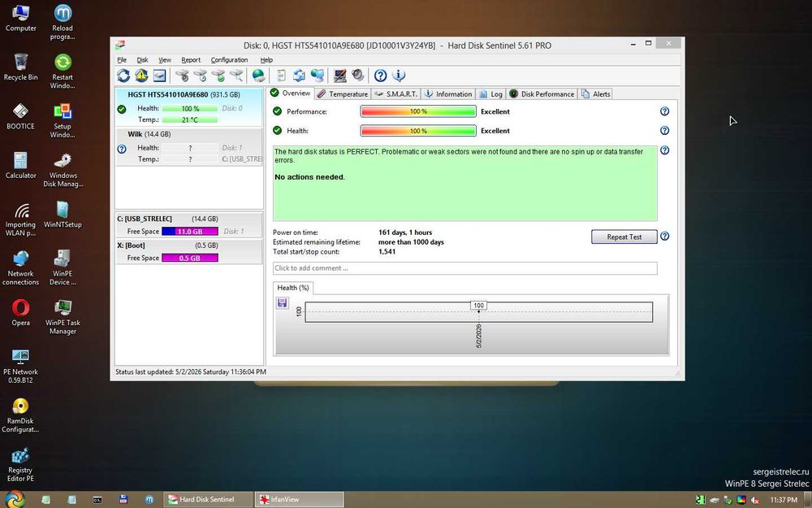Select the C: [USB_STRELEC] partition
Viewport: 812px width, 508px height.
tap(189, 225)
